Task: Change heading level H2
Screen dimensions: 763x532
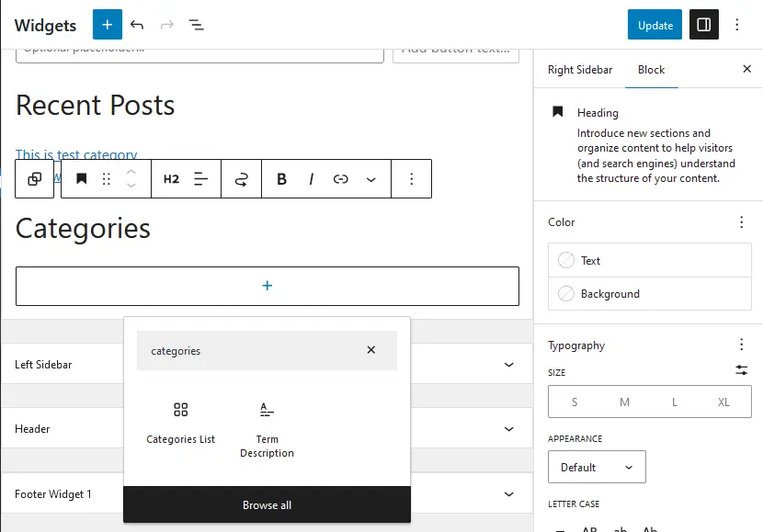Action: [x=171, y=179]
